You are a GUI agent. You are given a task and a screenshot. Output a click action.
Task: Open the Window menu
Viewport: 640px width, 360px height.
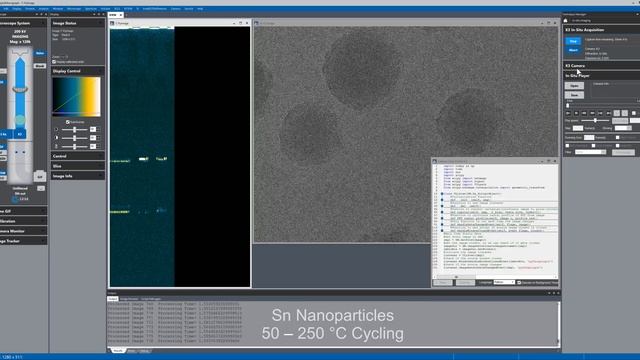click(58, 9)
